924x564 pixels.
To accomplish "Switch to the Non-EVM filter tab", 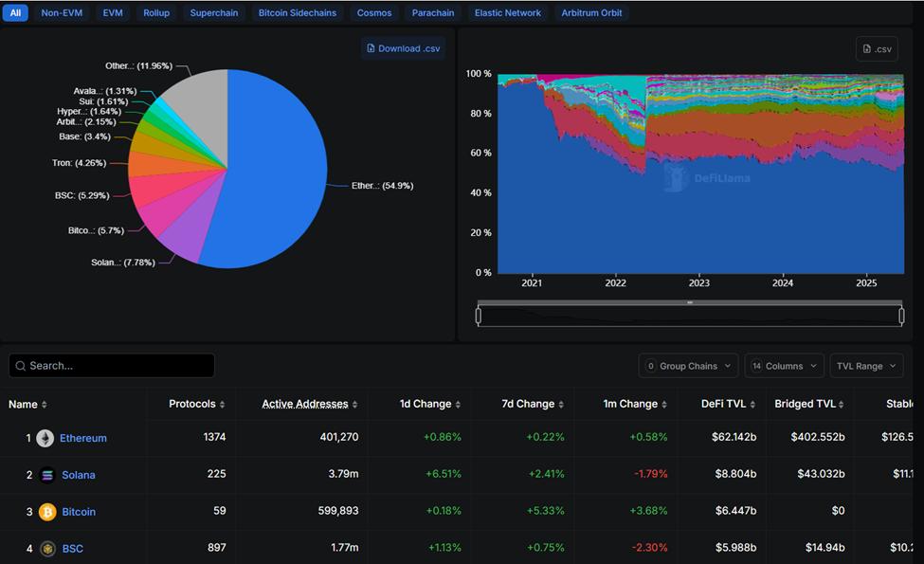I will [61, 12].
